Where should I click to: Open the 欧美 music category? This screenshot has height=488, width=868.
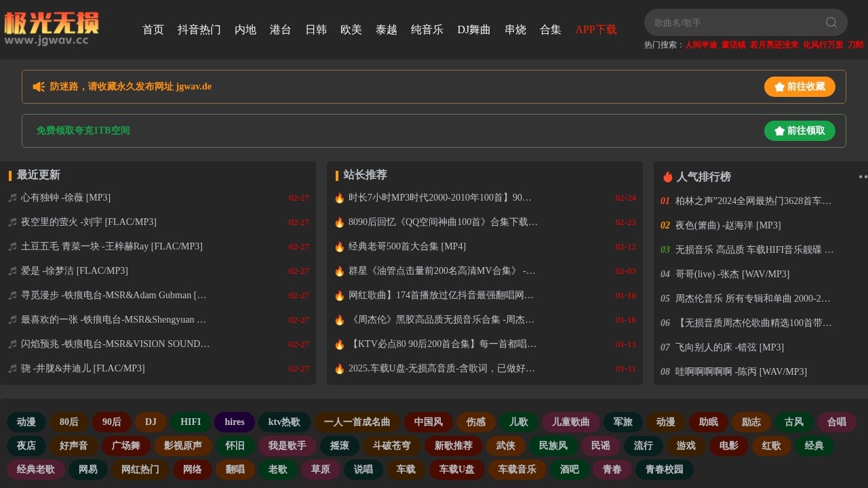click(x=351, y=30)
